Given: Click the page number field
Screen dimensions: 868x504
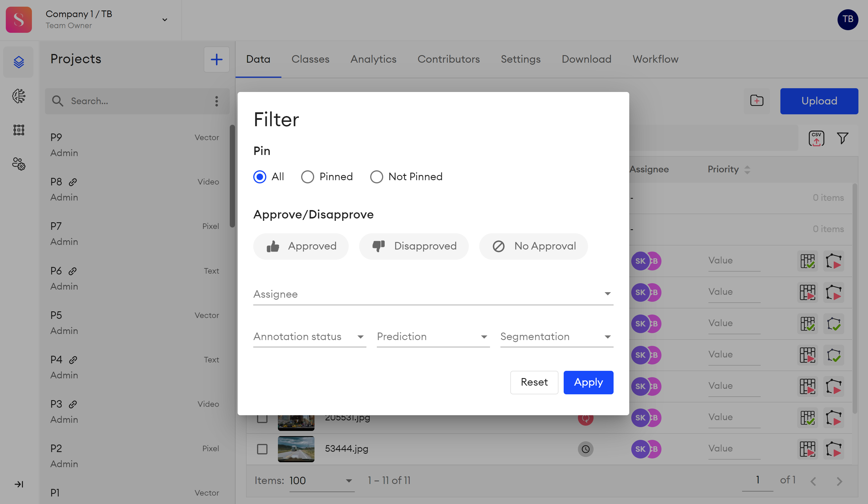Looking at the screenshot, I should 757,480.
